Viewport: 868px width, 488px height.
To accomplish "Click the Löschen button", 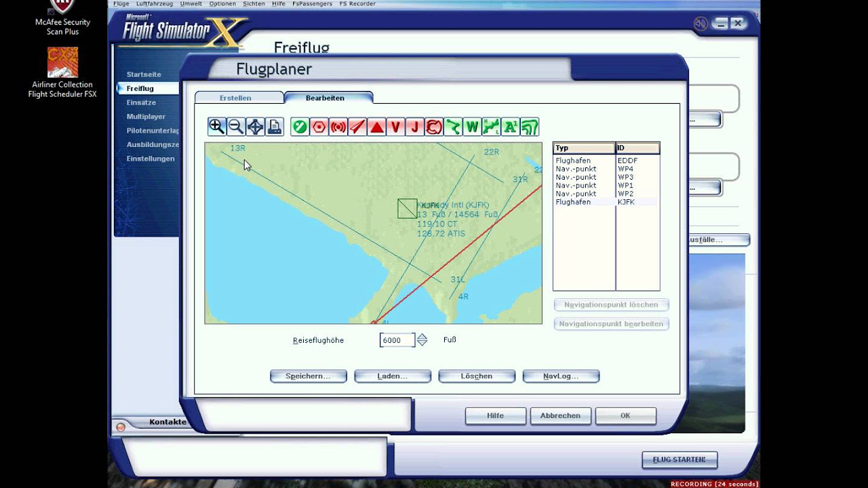I will tap(477, 376).
